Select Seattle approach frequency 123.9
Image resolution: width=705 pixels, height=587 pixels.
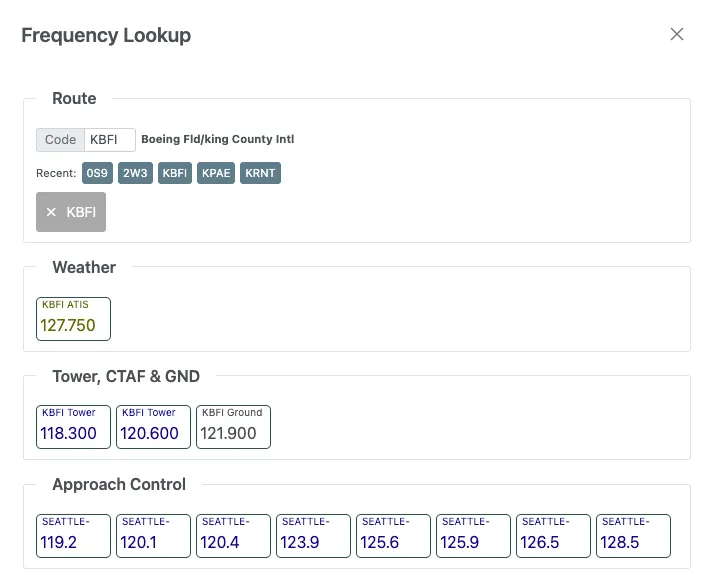point(313,536)
